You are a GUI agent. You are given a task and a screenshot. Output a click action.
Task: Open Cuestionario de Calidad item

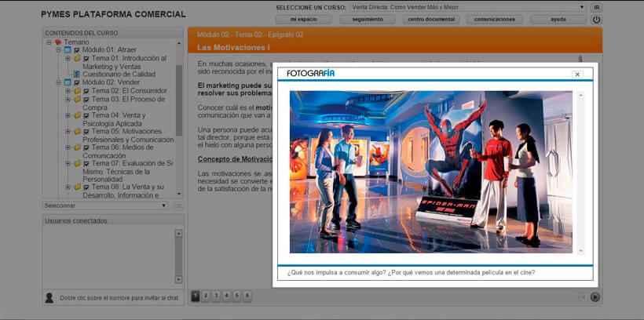(119, 75)
